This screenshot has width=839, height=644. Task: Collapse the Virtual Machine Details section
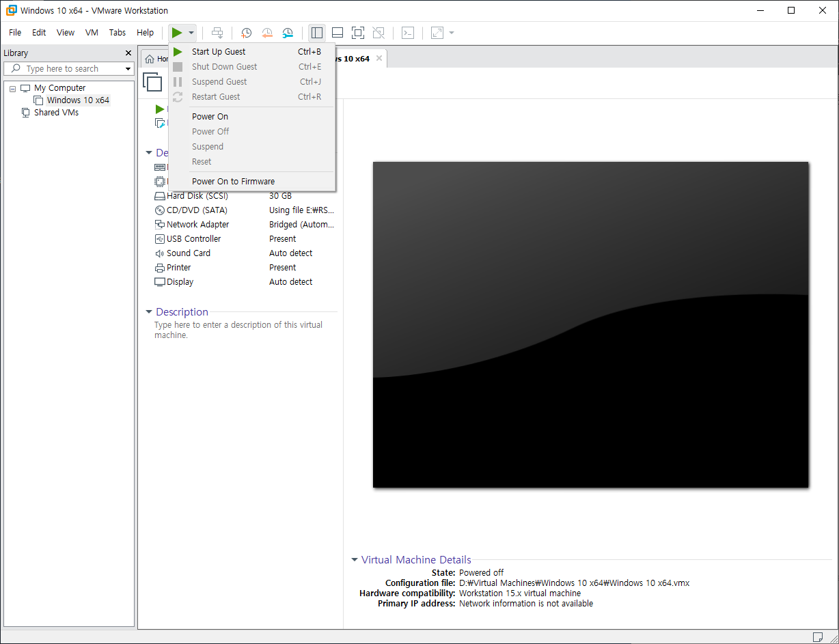pos(355,560)
